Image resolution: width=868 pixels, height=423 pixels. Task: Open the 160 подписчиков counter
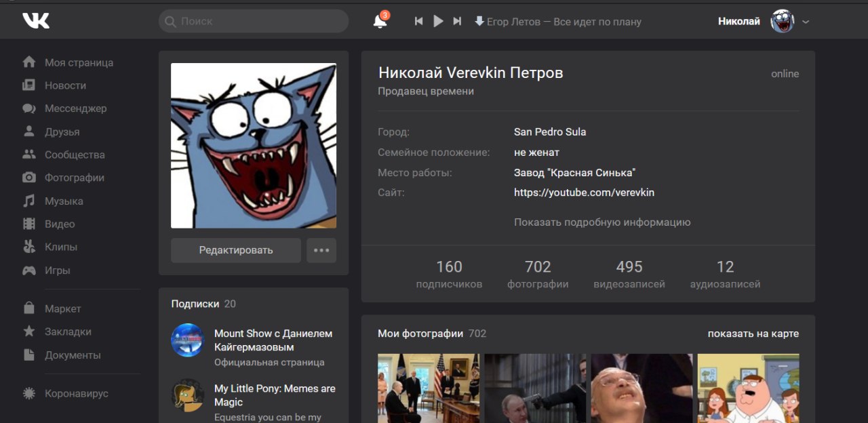click(449, 274)
